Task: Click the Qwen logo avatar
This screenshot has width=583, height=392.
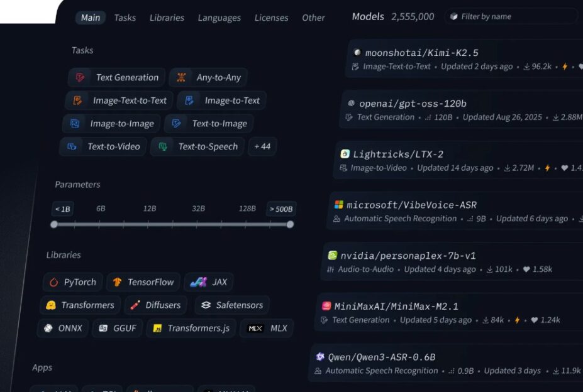Action: pyautogui.click(x=320, y=357)
